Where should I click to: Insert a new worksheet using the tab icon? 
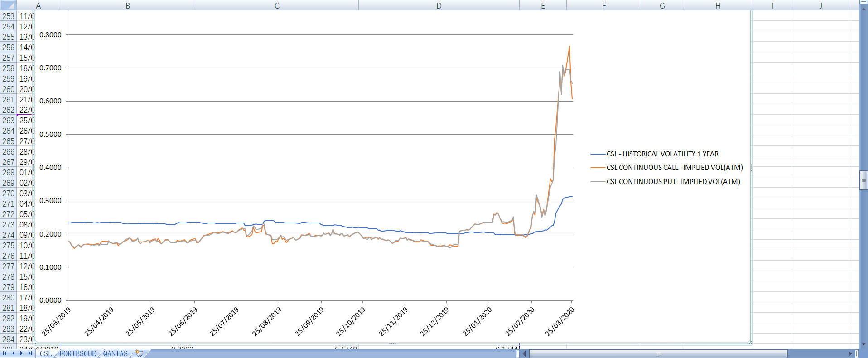(140, 353)
